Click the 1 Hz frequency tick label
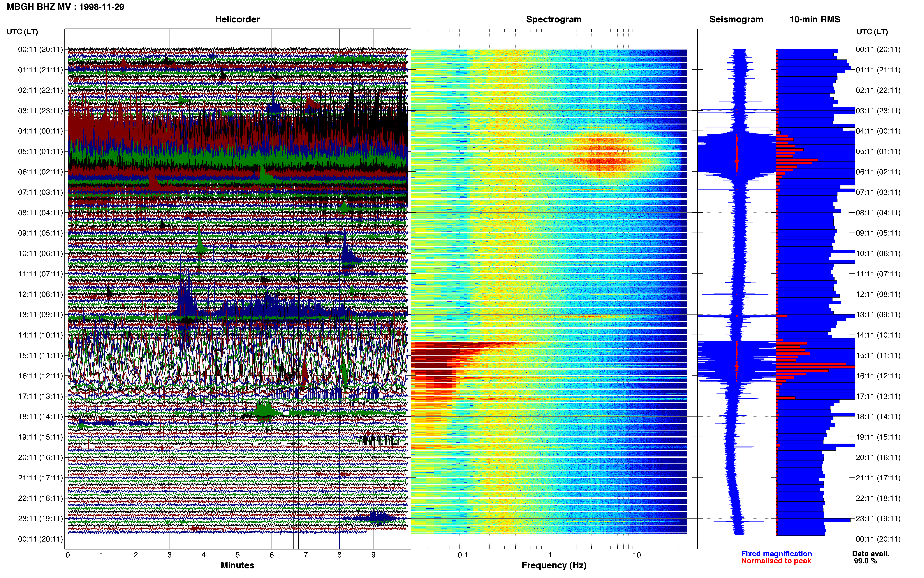The width and height of the screenshot is (924, 578). [x=550, y=555]
